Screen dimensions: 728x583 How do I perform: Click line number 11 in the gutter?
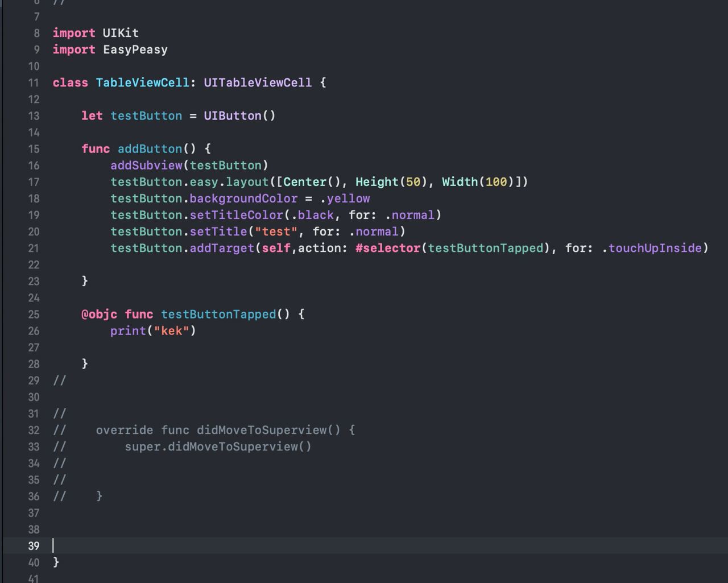[34, 83]
